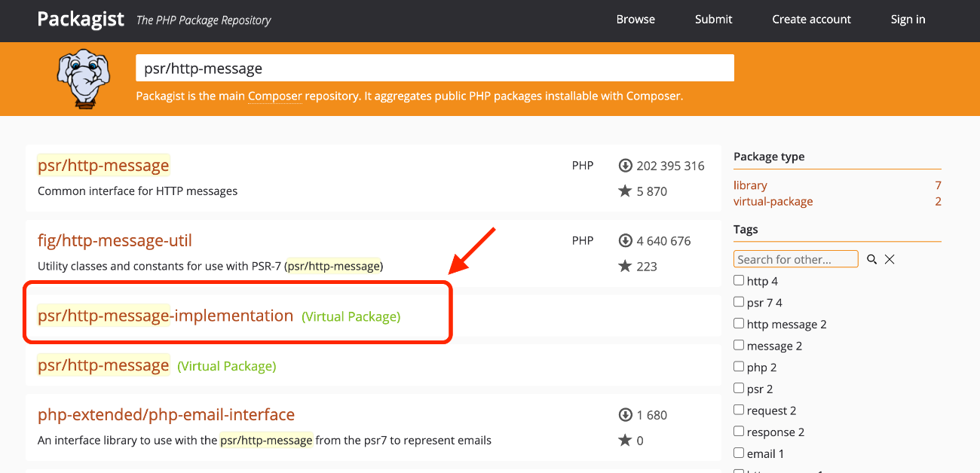Check the psr 7 tag filter
Image resolution: width=980 pixels, height=473 pixels.
pos(739,302)
